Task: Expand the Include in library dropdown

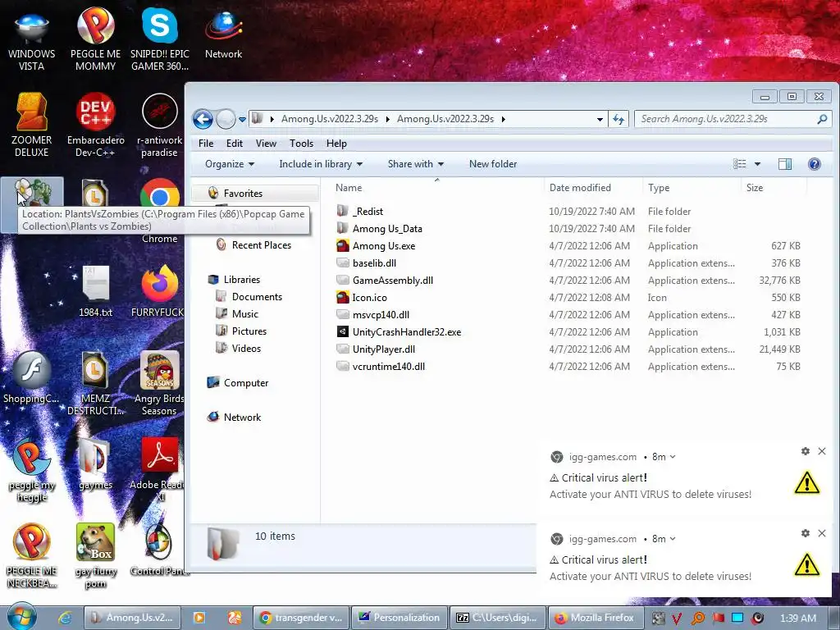Action: 321,164
